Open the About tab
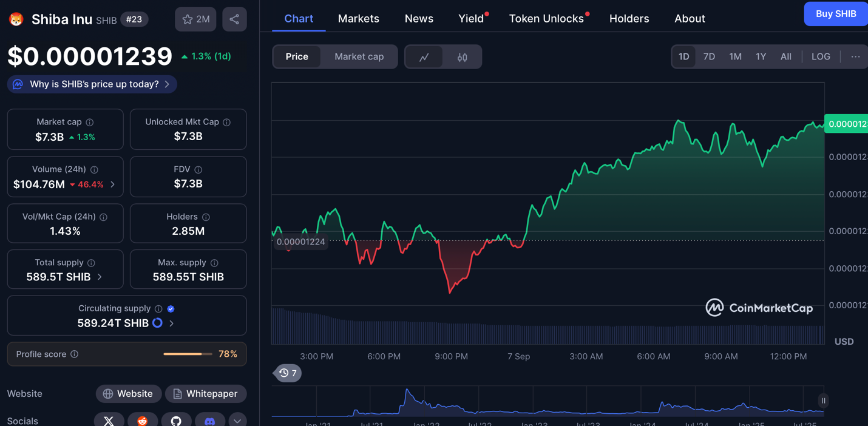868x426 pixels. 690,18
